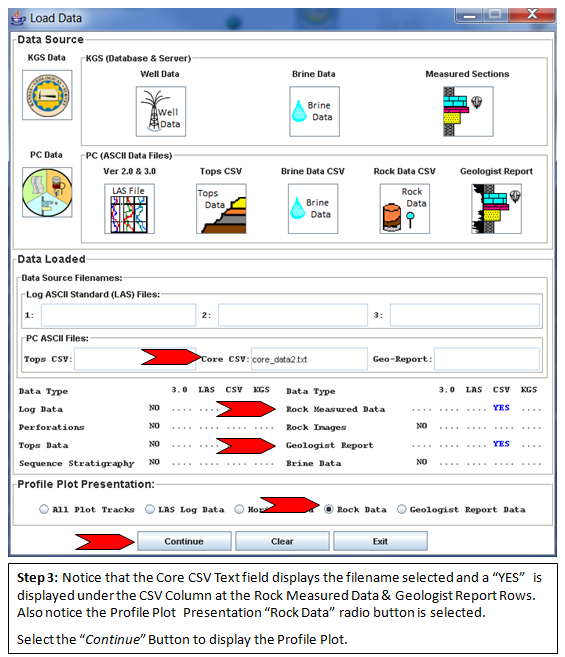Screen dimensions: 565x657
Task: Click NO in the Rock Images row
Action: 422,426
